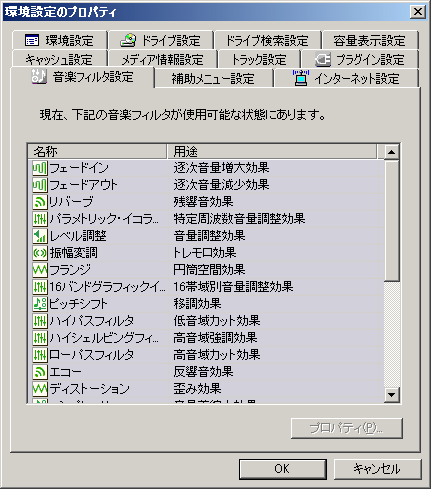Click the 高音域強調効果 description
The image size is (431, 489).
(215, 338)
